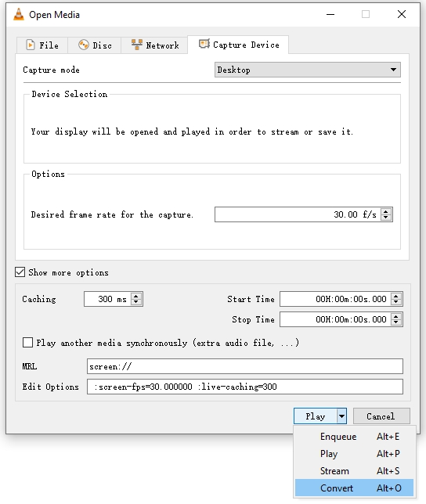Click the Stop Time field
The width and height of the screenshot is (426, 504).
coord(335,319)
